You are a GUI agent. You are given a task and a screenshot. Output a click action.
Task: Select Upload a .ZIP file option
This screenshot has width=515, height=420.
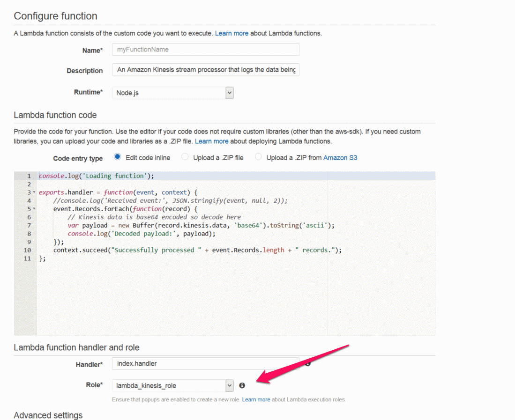[185, 157]
